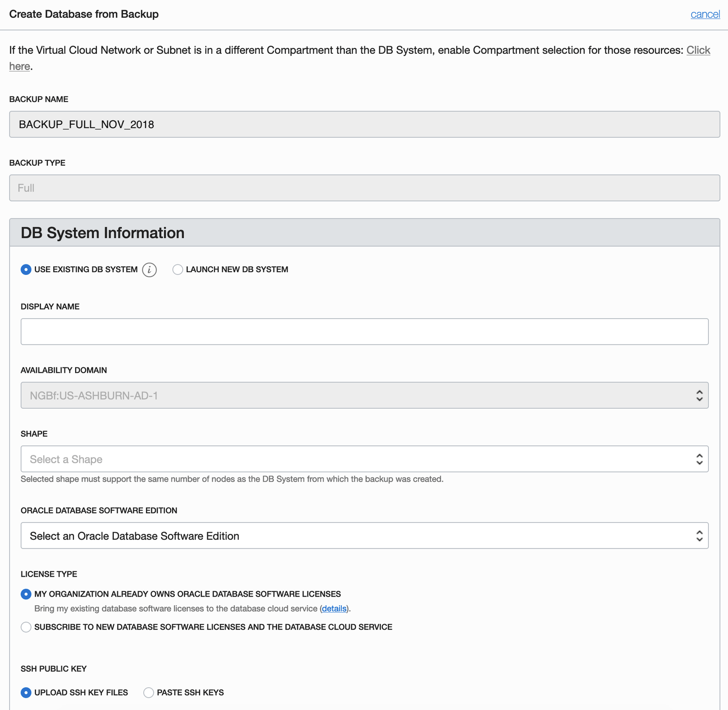The height and width of the screenshot is (710, 728).
Task: Select Upload SSH Key Files option
Action: tap(26, 693)
